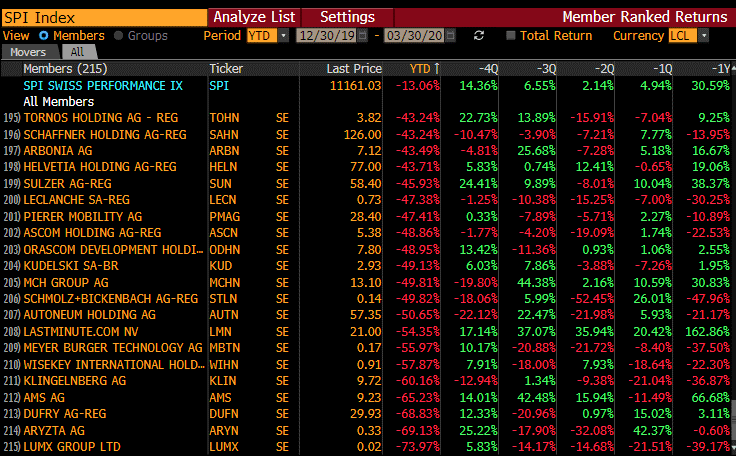Click index YTD value -13.06%
736x456 pixels.
[x=418, y=85]
